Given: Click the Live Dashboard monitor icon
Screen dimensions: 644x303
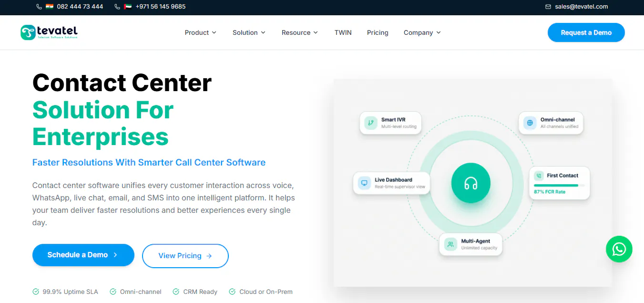Looking at the screenshot, I should 365,183.
